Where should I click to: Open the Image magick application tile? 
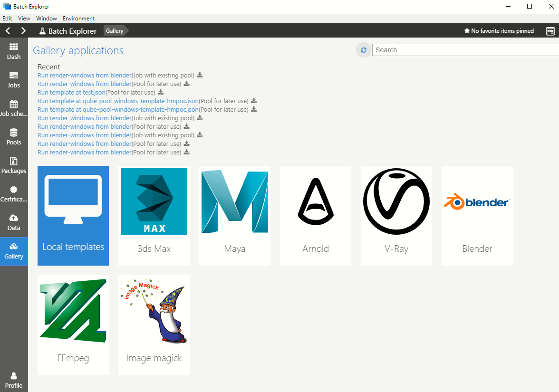(154, 325)
